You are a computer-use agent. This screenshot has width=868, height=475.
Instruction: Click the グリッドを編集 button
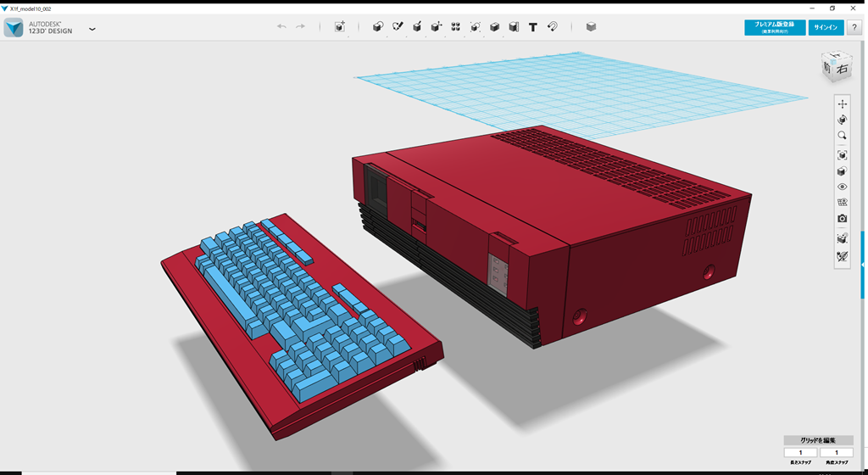pyautogui.click(x=818, y=440)
